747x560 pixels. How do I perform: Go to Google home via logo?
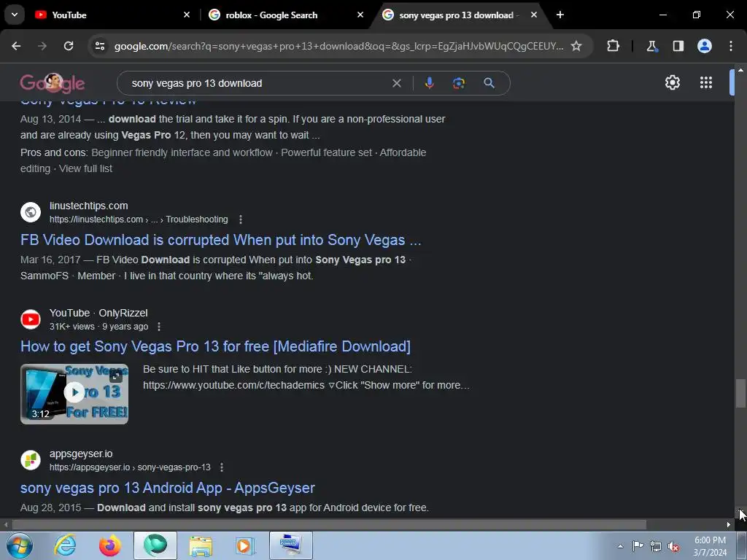pyautogui.click(x=52, y=83)
